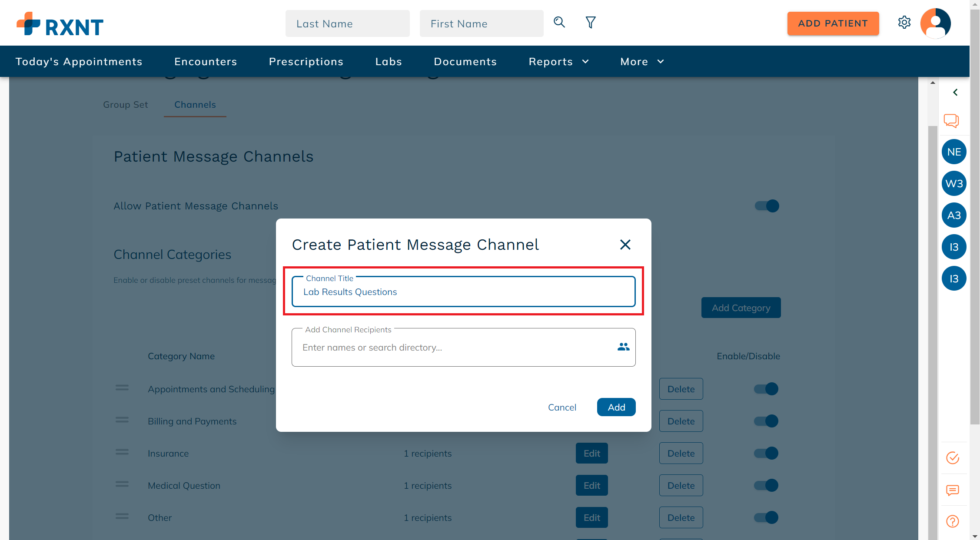The height and width of the screenshot is (540, 980).
Task: Grab the Billing and Payments drag handle
Action: coord(122,420)
